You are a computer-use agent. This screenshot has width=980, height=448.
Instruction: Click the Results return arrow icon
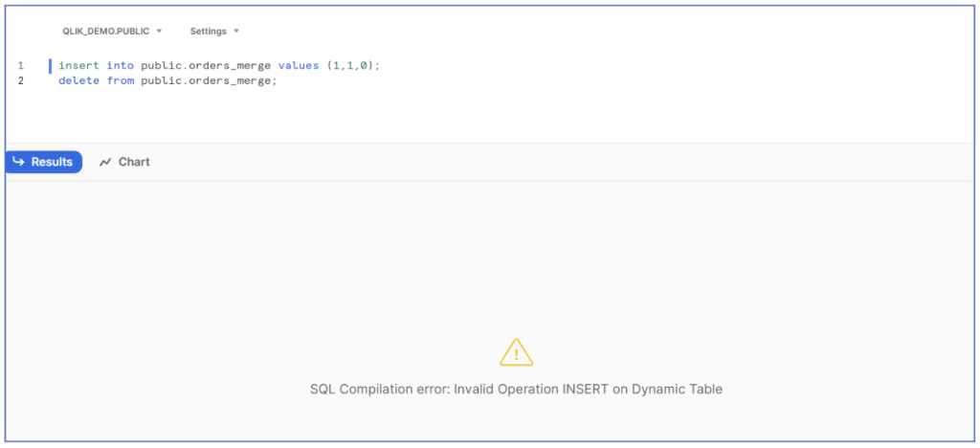pos(19,162)
